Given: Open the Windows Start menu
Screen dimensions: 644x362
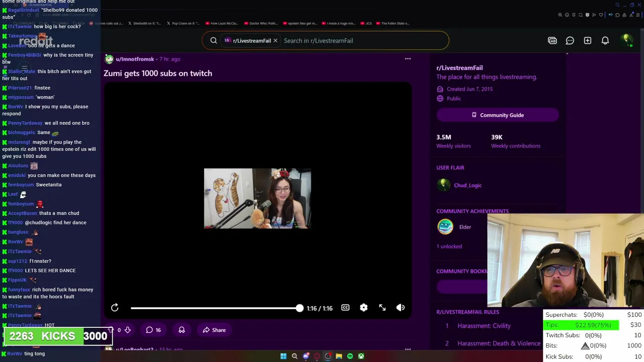Looking at the screenshot, I should coord(283,356).
